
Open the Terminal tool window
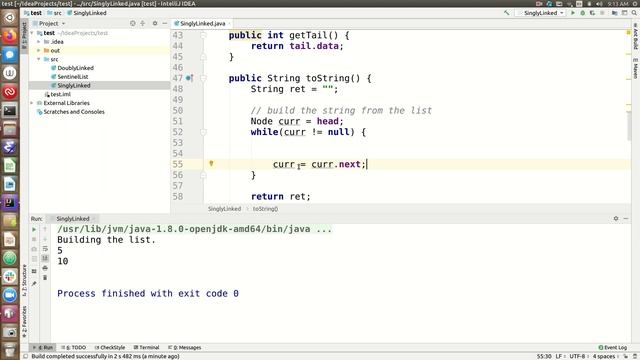click(x=147, y=348)
